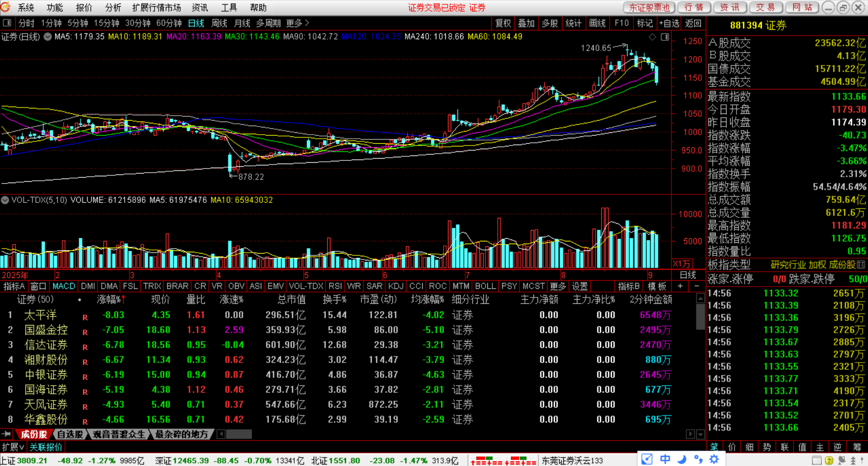Click the plus icon beside 模板
The width and height of the screenshot is (868, 466).
680,286
